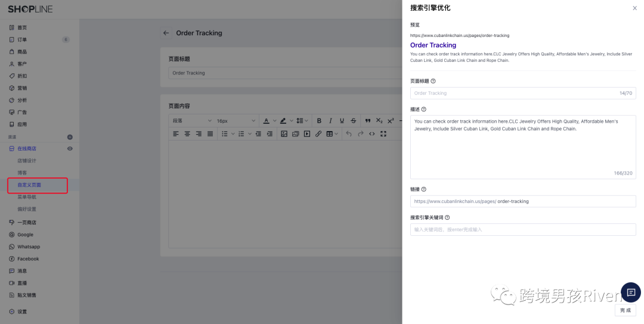Click help icon next to 描述
644x324 pixels.
click(x=424, y=110)
